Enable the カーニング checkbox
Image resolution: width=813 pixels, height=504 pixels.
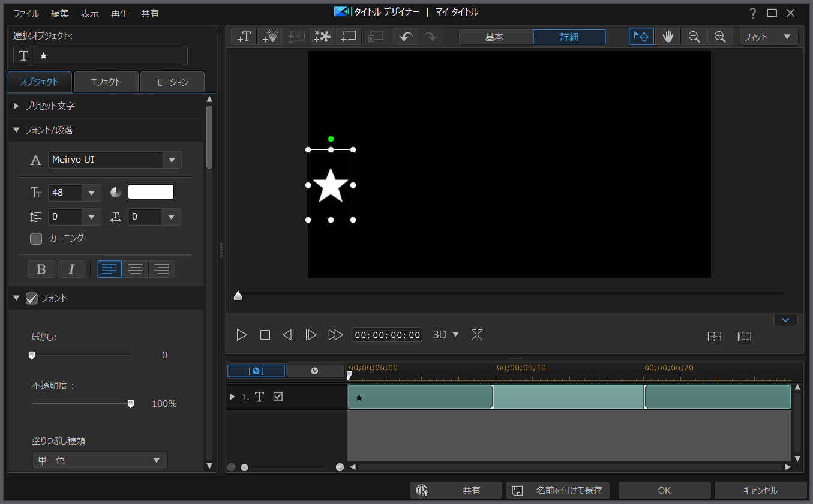pyautogui.click(x=36, y=239)
